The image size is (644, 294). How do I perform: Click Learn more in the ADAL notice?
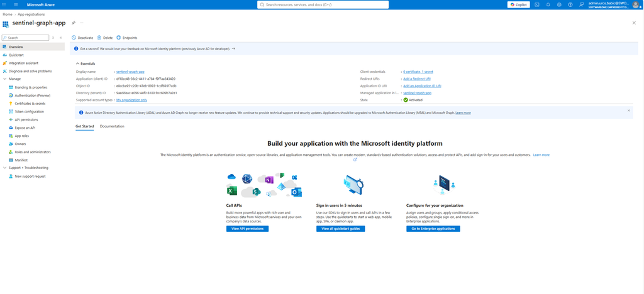tap(463, 112)
